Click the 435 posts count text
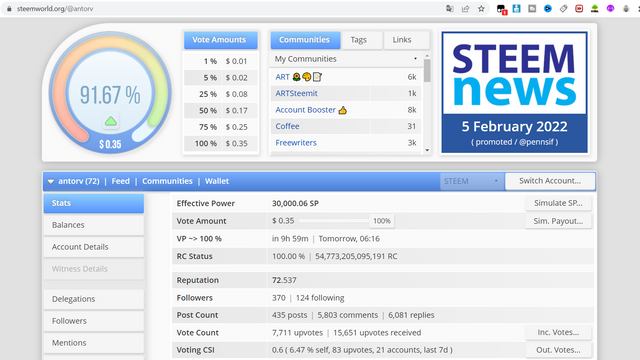Screen dimensions: 640x360 pyautogui.click(x=289, y=315)
